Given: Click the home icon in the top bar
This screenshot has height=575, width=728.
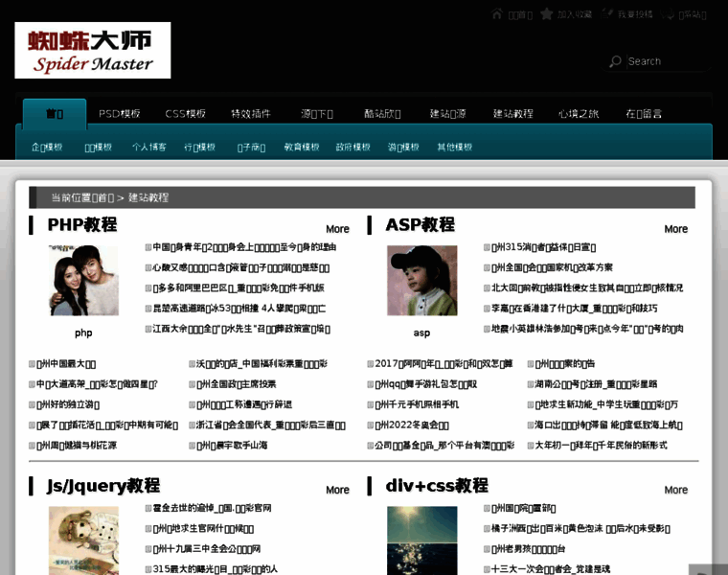Looking at the screenshot, I should click(x=497, y=14).
